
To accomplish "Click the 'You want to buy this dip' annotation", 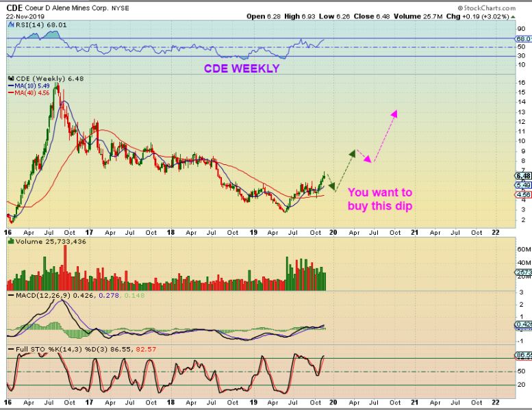I will [x=380, y=199].
